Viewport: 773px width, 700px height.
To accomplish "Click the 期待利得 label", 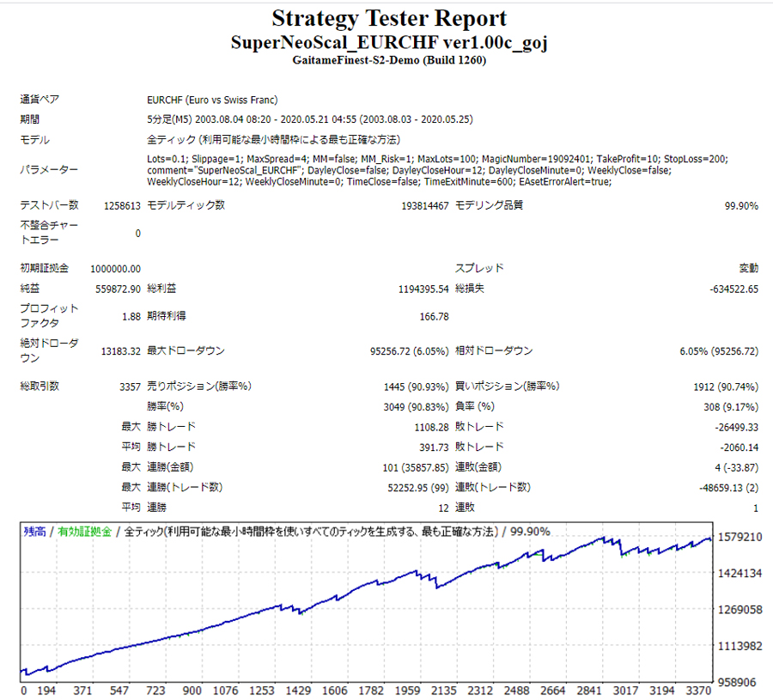I will pos(166,315).
